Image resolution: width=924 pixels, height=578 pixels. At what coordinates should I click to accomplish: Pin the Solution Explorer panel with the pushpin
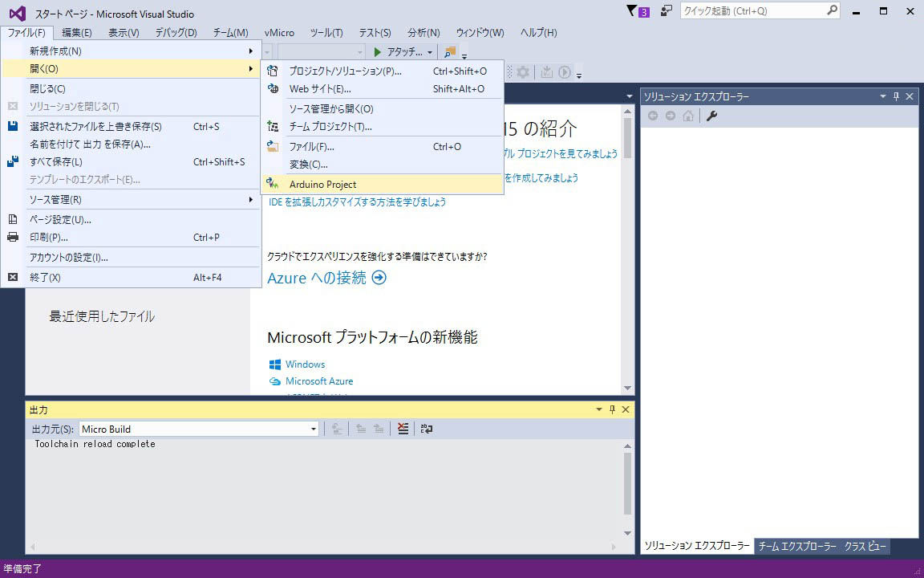[897, 96]
